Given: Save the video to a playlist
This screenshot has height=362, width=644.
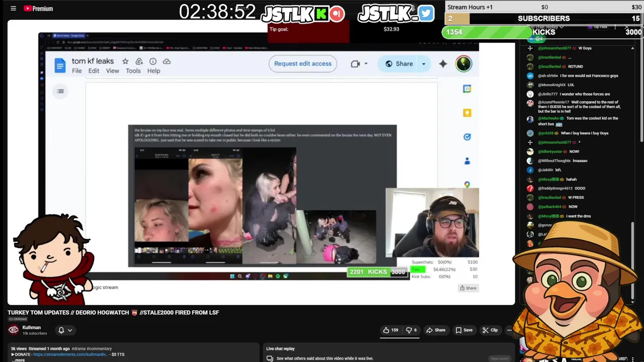Looking at the screenshot, I should pyautogui.click(x=464, y=330).
